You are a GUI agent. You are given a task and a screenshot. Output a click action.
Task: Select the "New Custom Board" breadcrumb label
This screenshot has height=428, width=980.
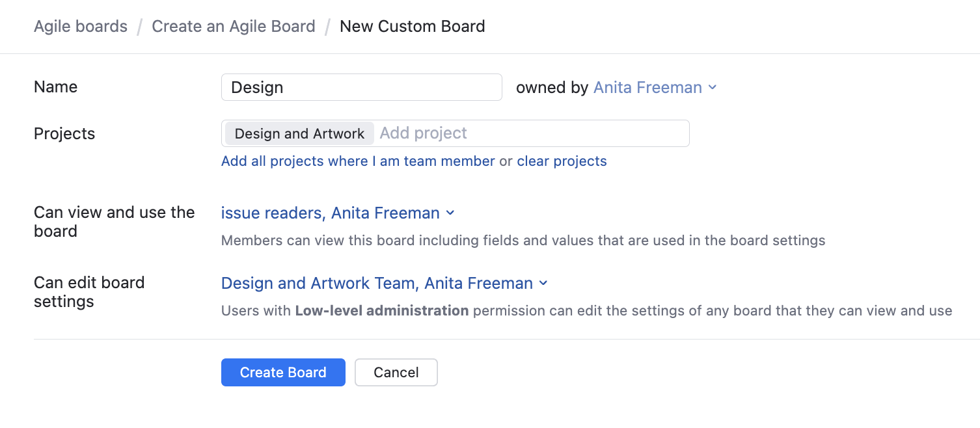pos(412,26)
